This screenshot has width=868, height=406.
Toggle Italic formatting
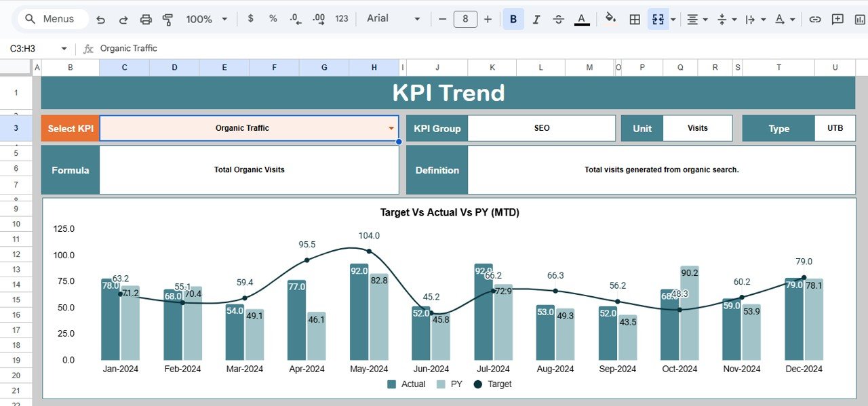point(536,20)
